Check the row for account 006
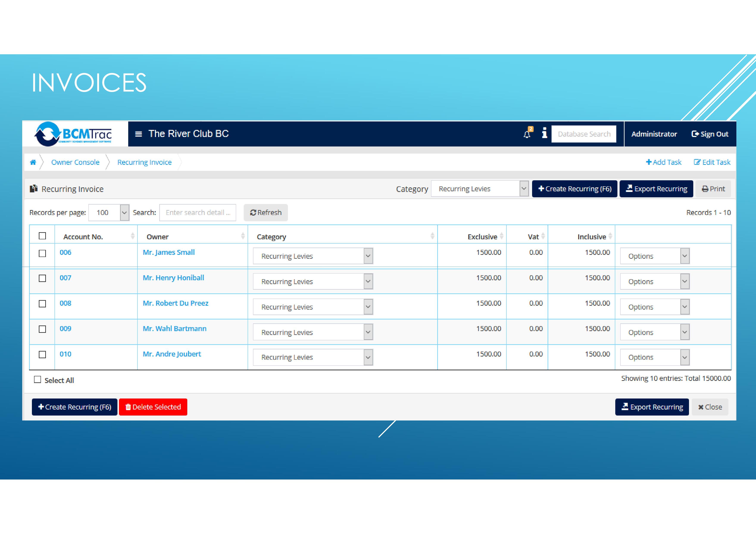Screen dimensions: 756x534 click(x=42, y=253)
